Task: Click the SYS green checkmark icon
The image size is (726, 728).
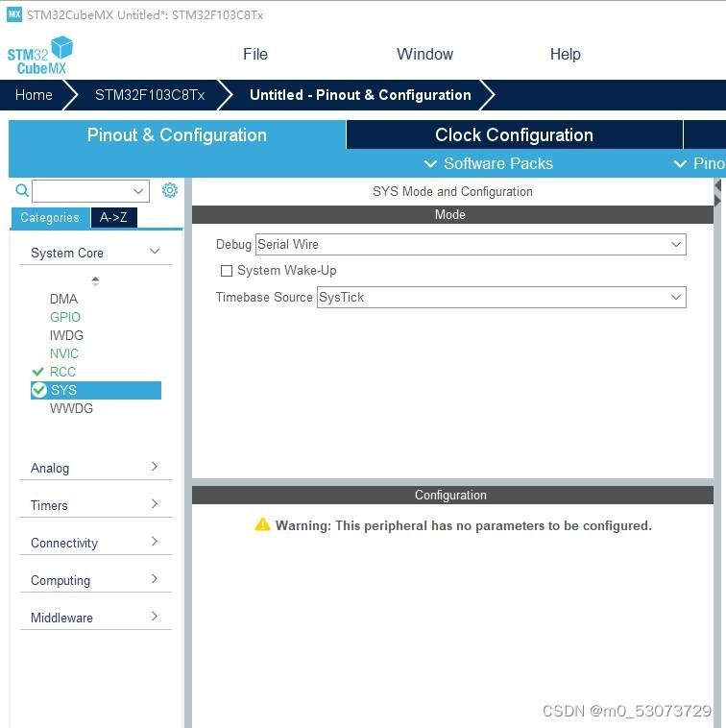Action: 39,391
